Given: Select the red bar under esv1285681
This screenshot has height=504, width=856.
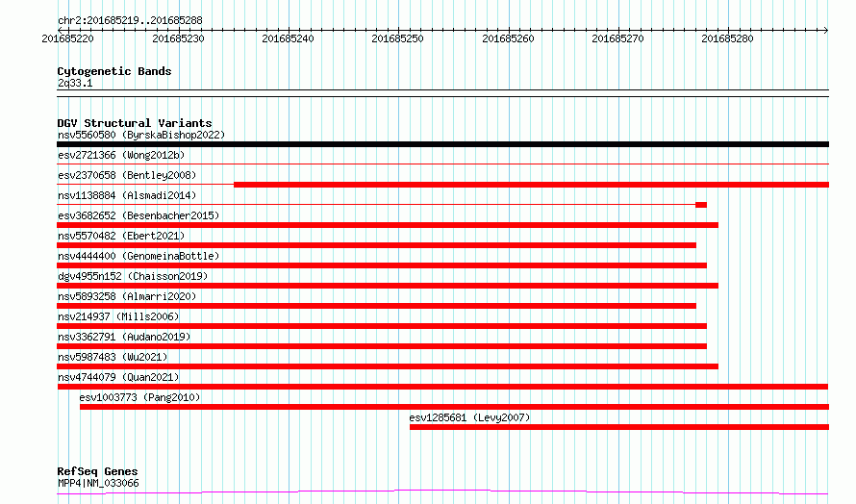Looking at the screenshot, I should click(619, 427).
